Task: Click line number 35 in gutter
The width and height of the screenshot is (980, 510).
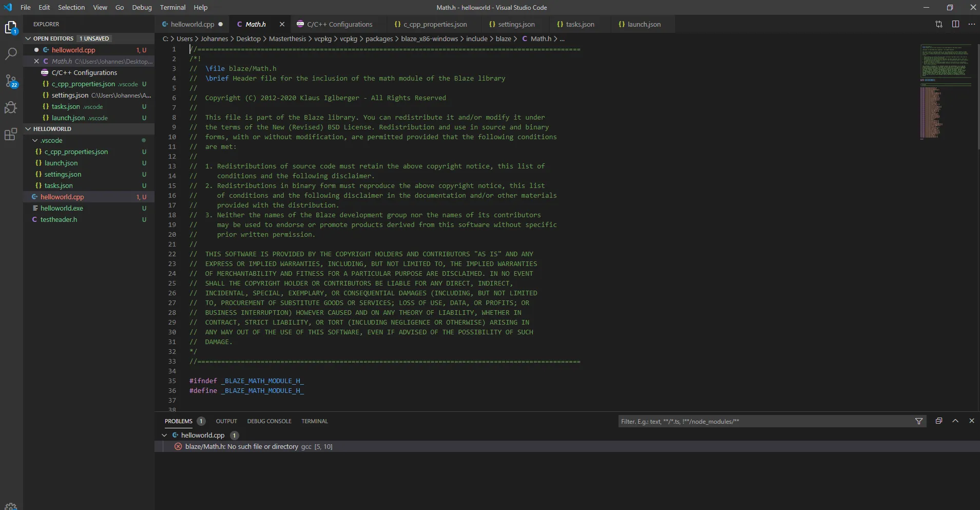Action: 172,381
